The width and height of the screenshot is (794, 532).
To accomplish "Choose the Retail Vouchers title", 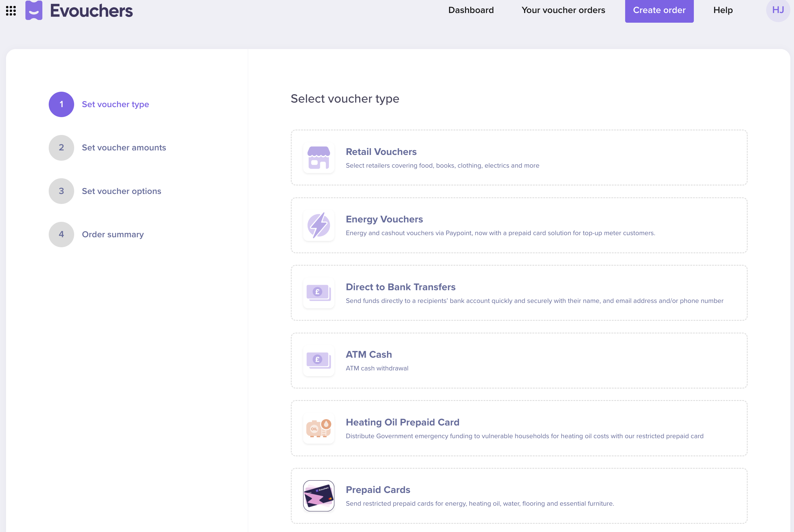I will [x=381, y=152].
